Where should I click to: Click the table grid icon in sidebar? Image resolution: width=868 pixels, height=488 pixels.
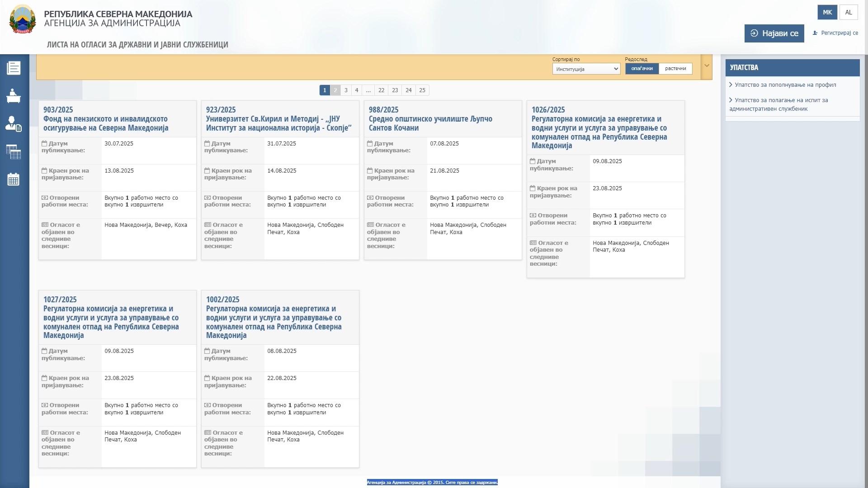tap(14, 152)
